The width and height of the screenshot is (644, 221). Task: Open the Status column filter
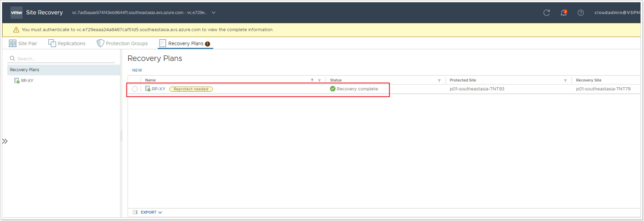[439, 80]
